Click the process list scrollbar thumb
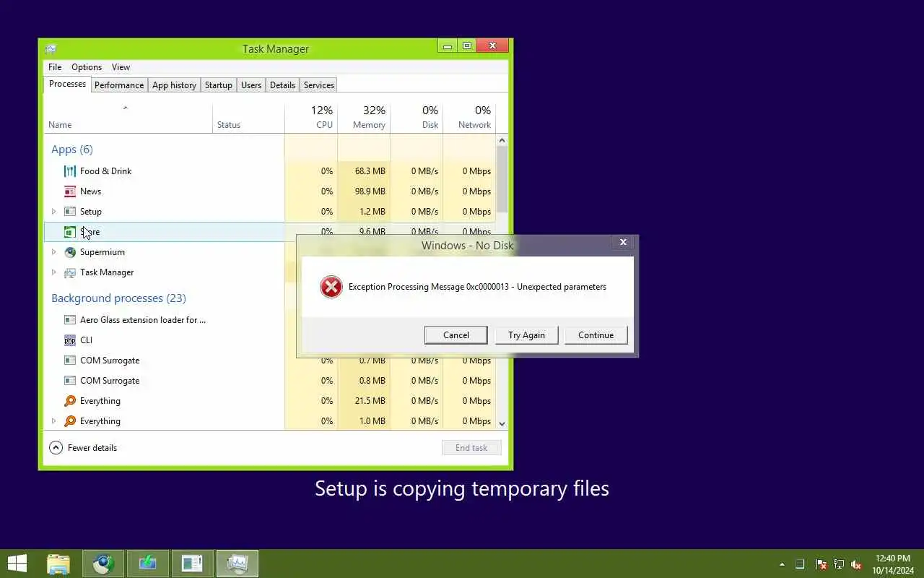Screen dimensions: 924x578 coord(502,181)
